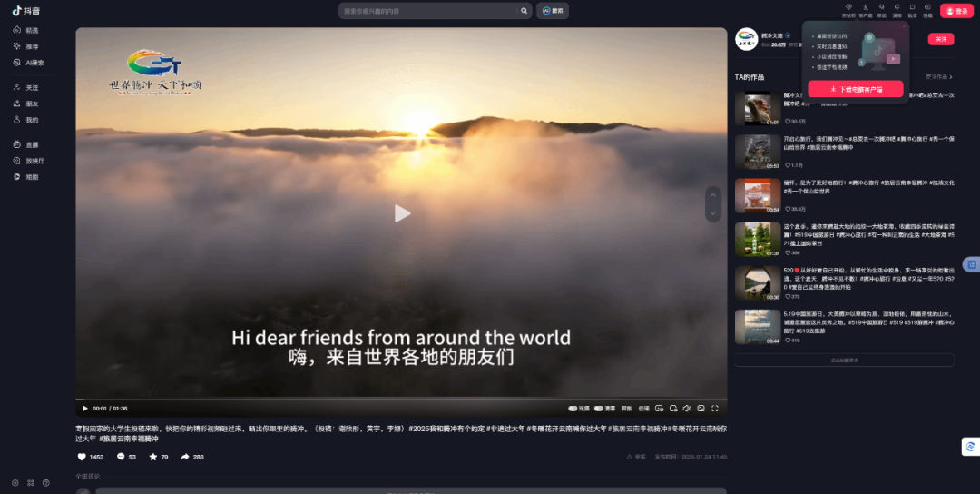Image resolution: width=980 pixels, height=494 pixels.
Task: Open AI搜索 in the left sidebar
Action: [29, 63]
